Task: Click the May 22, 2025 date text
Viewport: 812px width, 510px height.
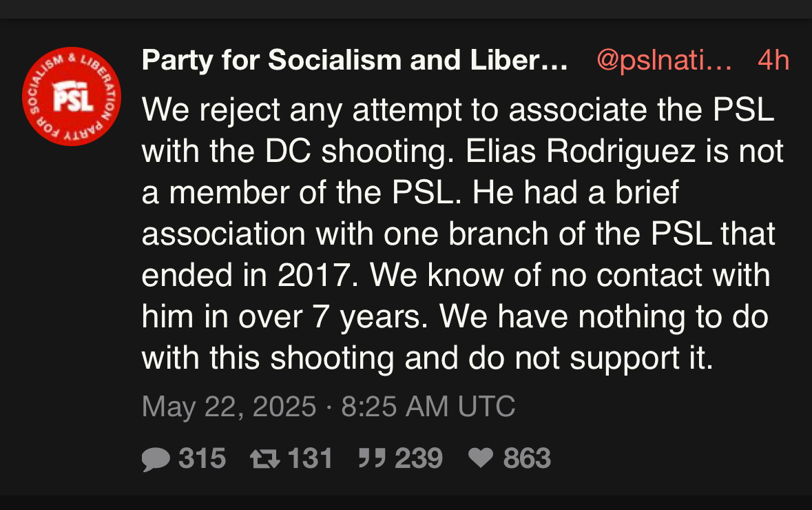Action: [x=229, y=406]
